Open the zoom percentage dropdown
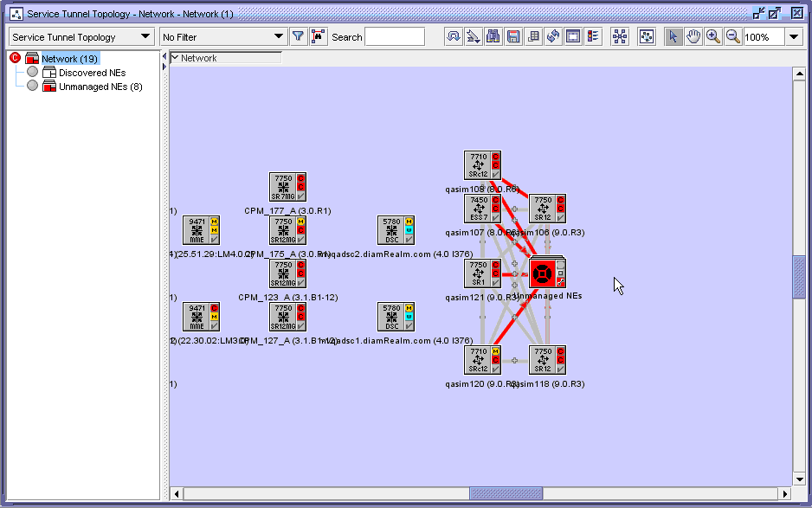 [x=793, y=36]
